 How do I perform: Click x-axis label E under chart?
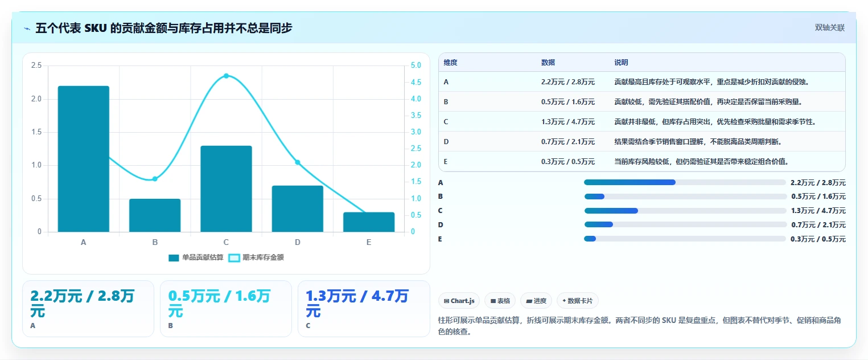[x=369, y=242]
